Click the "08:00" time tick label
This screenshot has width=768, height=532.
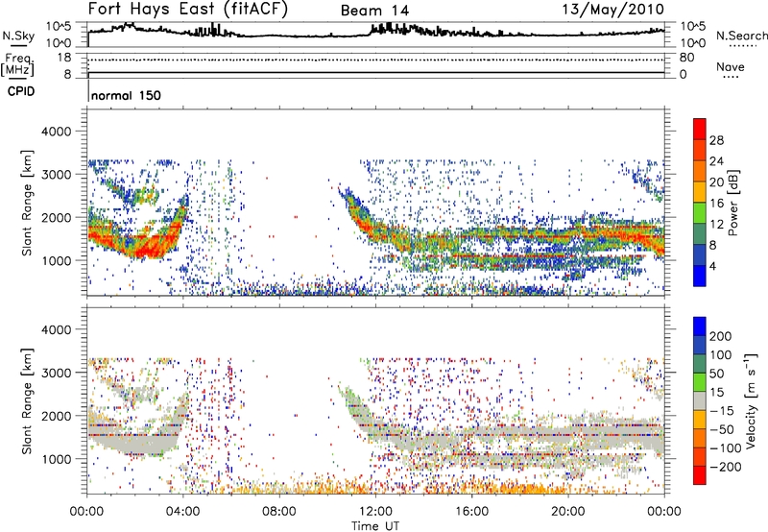[279, 512]
